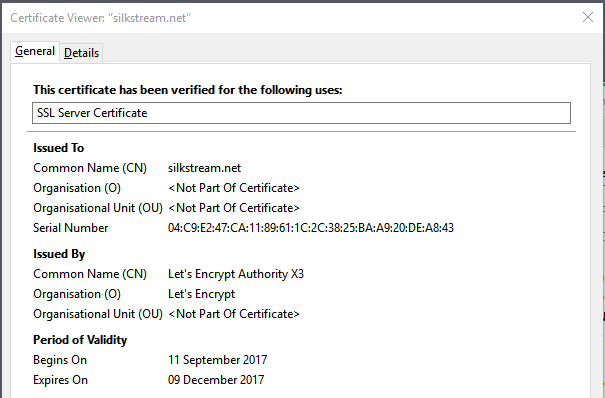Image resolution: width=605 pixels, height=398 pixels.
Task: Click the verified uses heading text
Action: (188, 90)
